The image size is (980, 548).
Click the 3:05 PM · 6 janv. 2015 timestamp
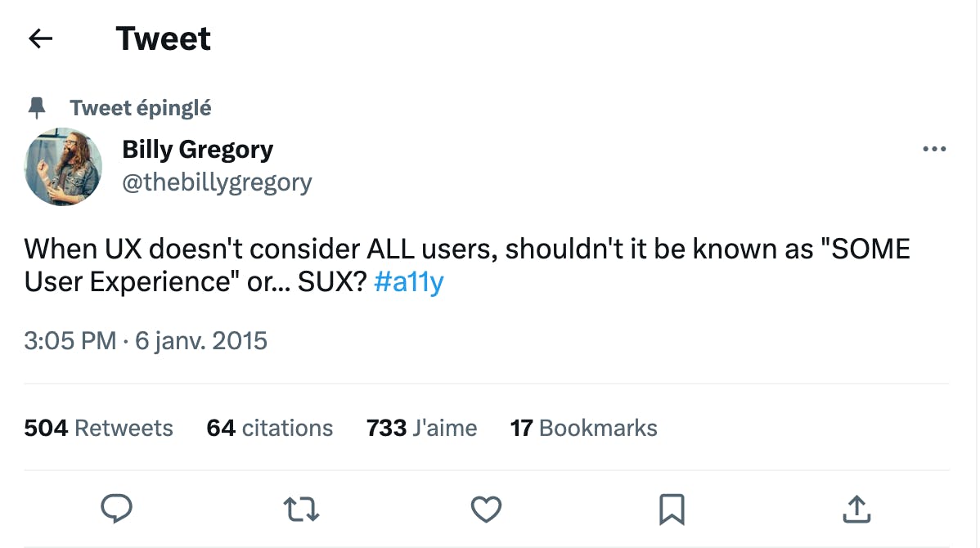146,340
